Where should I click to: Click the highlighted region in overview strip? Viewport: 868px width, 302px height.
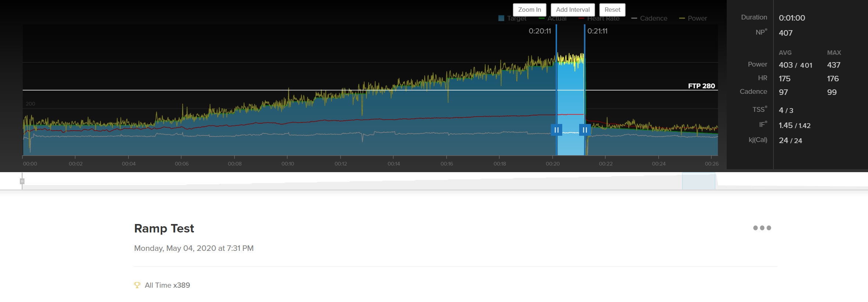(x=698, y=181)
